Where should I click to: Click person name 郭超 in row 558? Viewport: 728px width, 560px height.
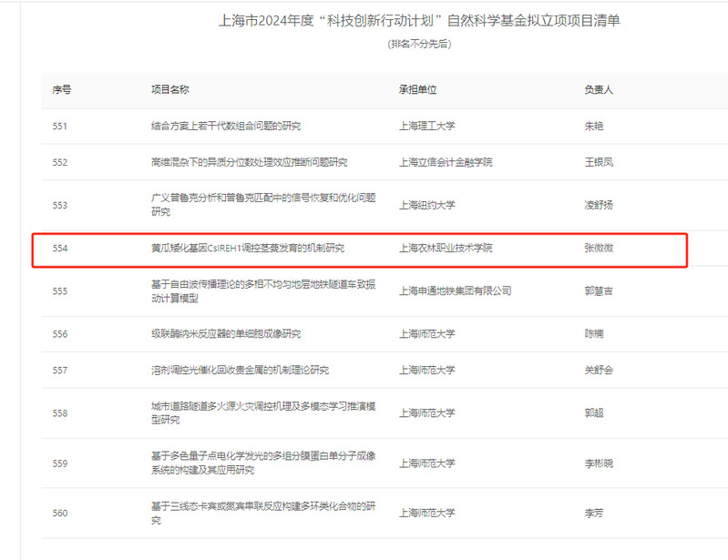tap(594, 413)
